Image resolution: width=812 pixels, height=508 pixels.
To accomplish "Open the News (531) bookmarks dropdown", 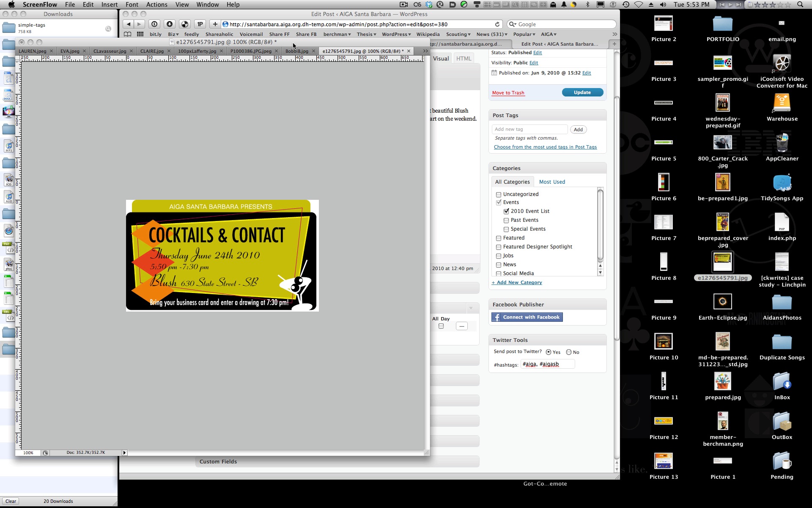I will [x=492, y=34].
